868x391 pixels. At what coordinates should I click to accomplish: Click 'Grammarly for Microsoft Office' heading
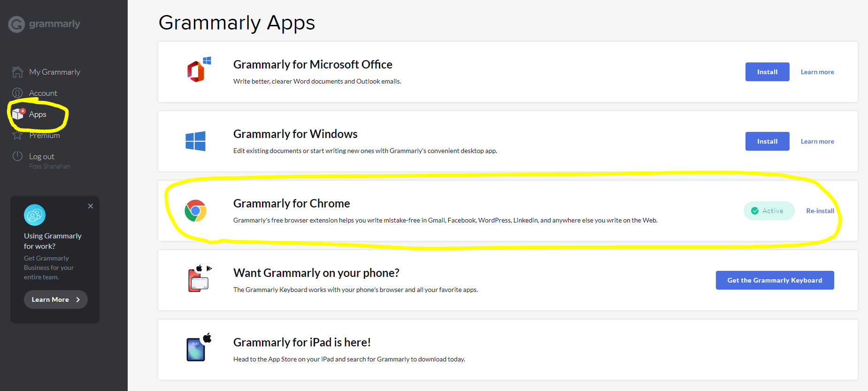click(x=313, y=64)
